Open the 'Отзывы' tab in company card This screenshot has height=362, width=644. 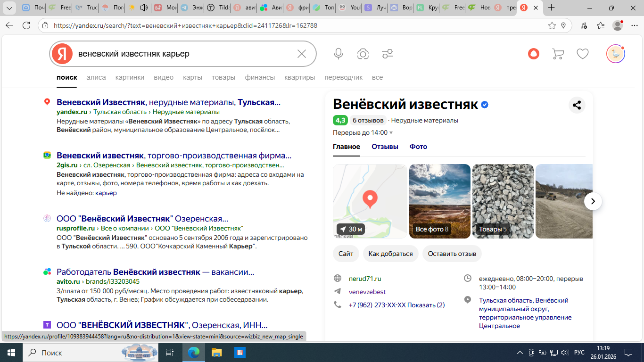385,147
